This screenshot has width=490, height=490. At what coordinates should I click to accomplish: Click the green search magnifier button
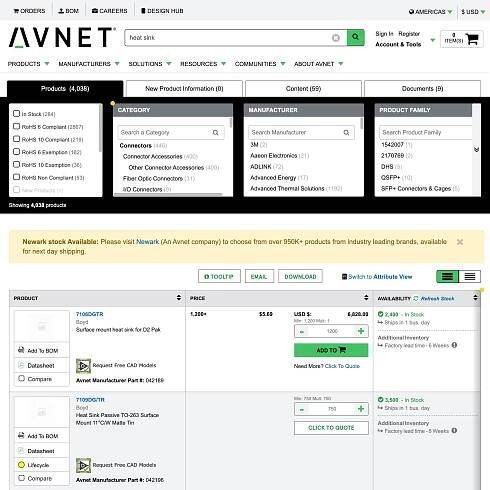(355, 37)
